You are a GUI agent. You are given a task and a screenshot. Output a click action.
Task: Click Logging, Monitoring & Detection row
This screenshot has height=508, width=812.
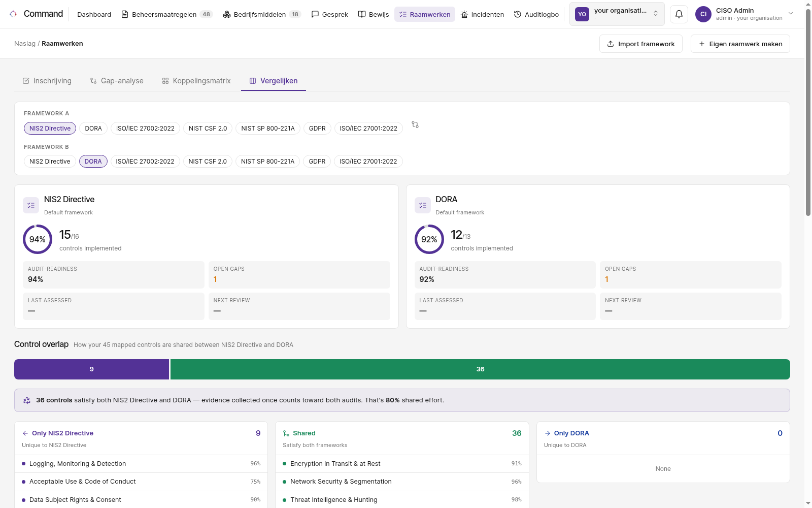(x=141, y=464)
